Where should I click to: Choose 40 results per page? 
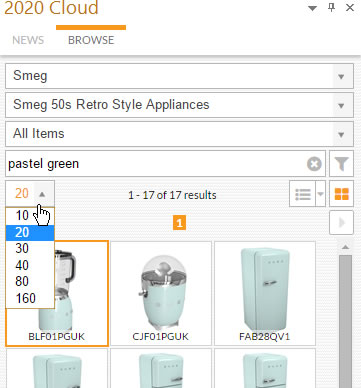(x=30, y=265)
